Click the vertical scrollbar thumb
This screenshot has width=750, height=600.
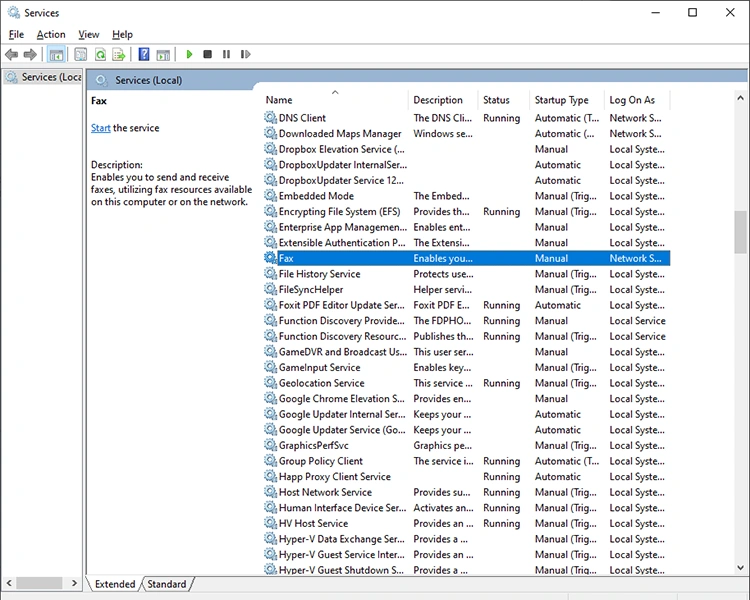(x=740, y=232)
